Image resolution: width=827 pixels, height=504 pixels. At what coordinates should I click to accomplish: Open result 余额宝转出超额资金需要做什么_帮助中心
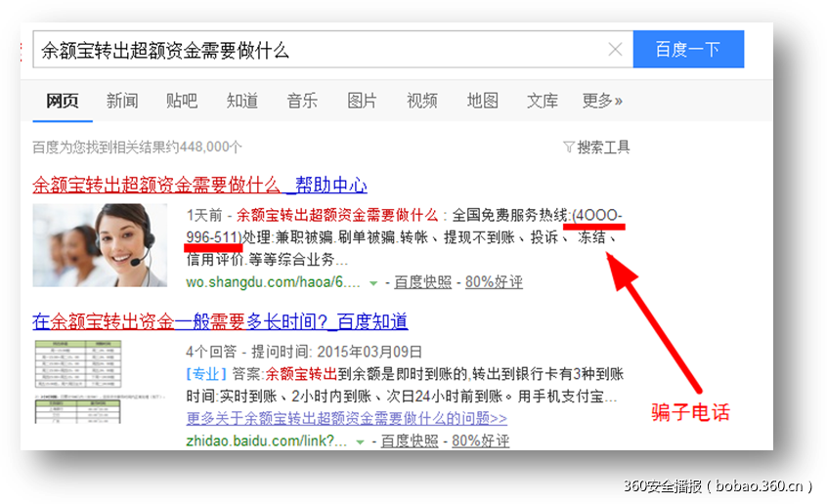coord(199,185)
